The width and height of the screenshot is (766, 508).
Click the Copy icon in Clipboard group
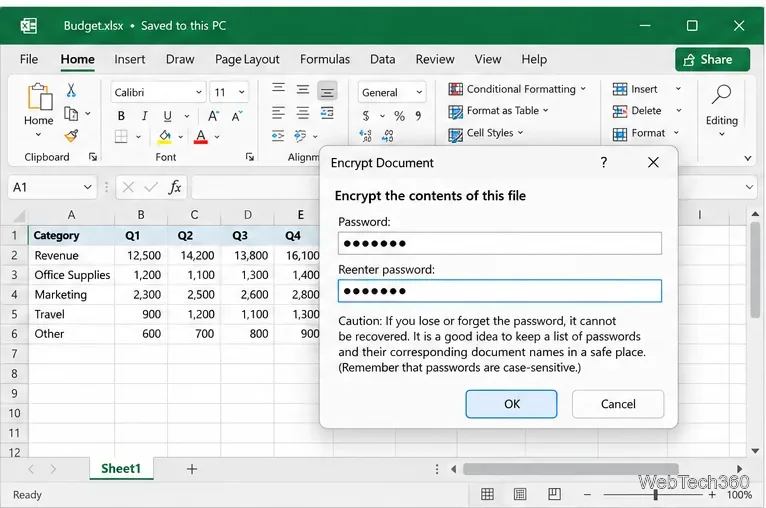tap(71, 114)
